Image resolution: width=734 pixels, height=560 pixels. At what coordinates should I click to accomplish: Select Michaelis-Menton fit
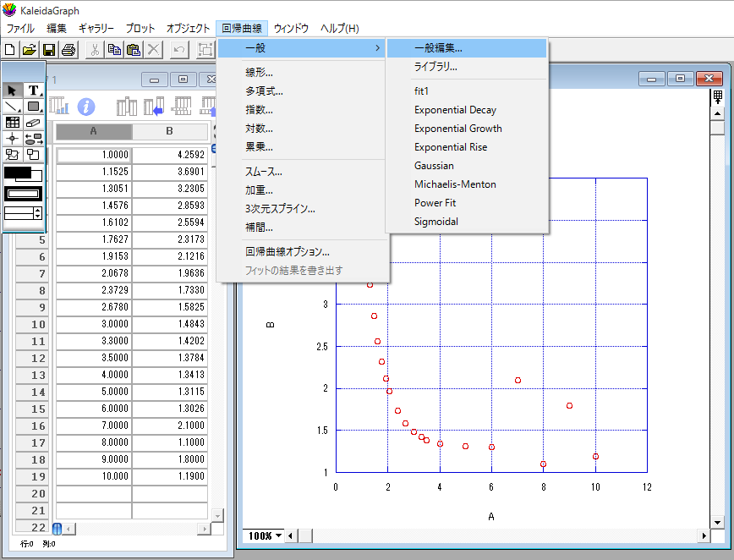467,184
